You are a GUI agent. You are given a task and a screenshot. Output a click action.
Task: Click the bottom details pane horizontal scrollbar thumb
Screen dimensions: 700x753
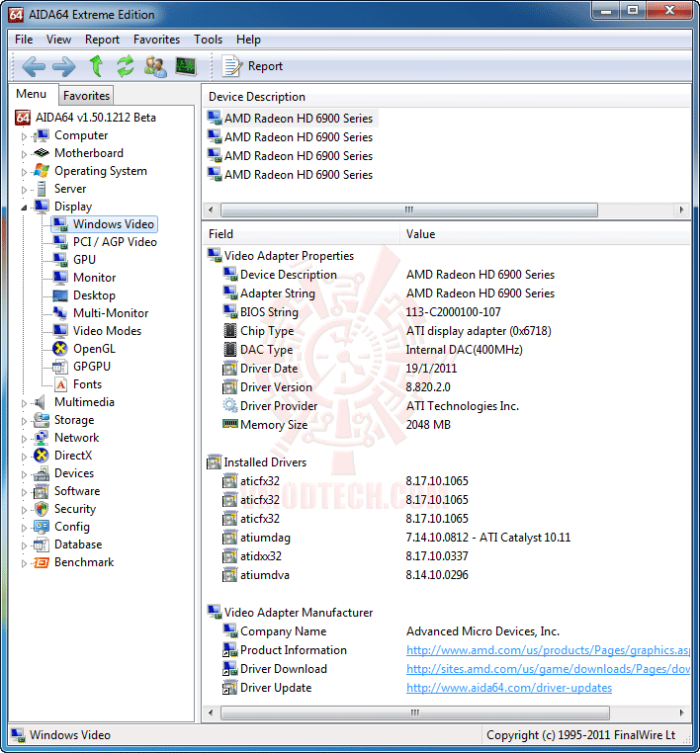point(415,712)
